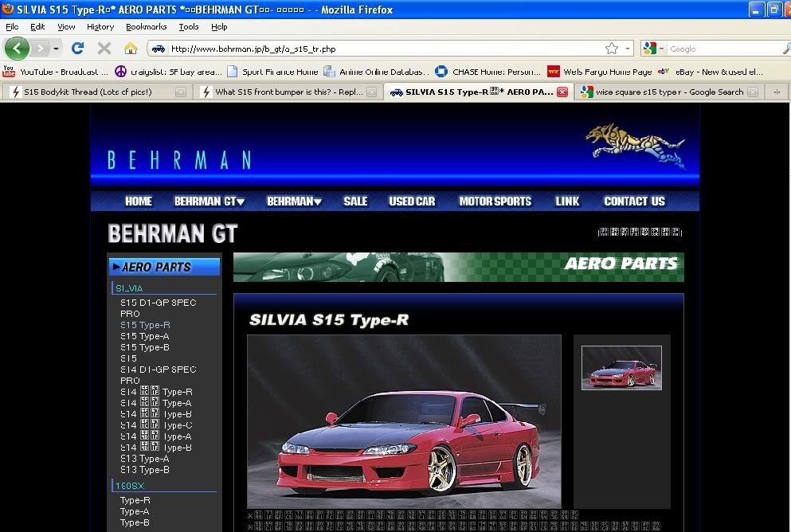Screen dimensions: 791x532
Task: Click the Forward navigation arrow
Action: click(x=41, y=49)
